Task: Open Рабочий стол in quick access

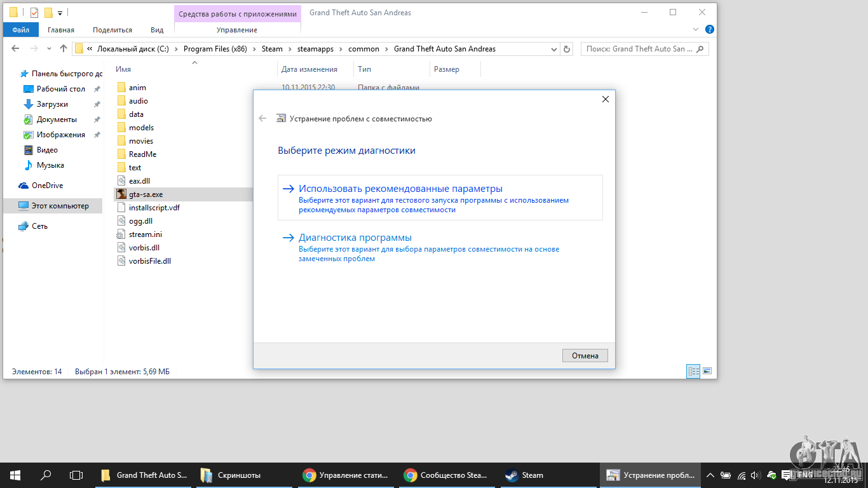Action: 60,89
